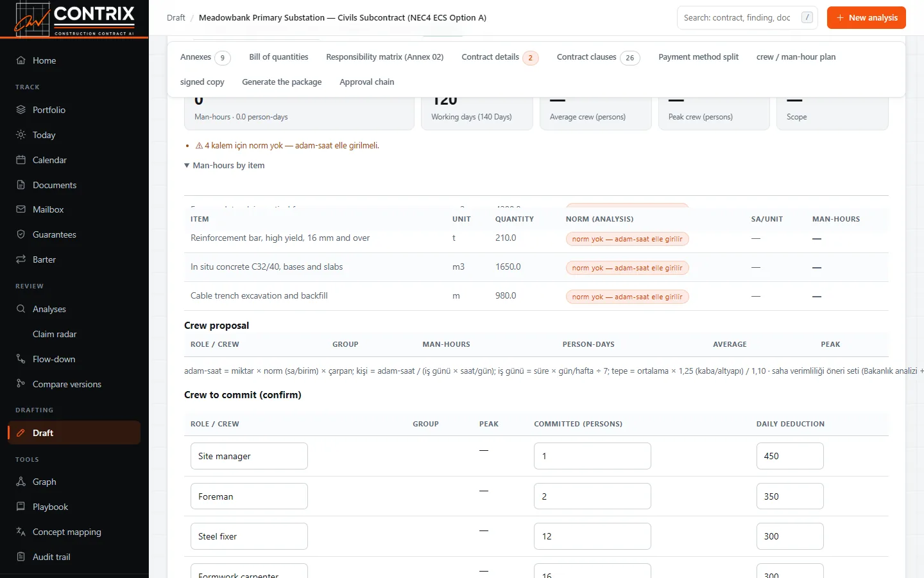The image size is (924, 578).
Task: Follow the Draft breadcrumb link
Action: click(176, 18)
